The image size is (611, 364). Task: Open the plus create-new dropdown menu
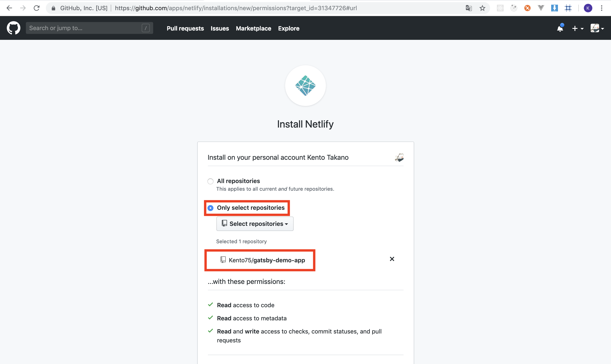[577, 28]
